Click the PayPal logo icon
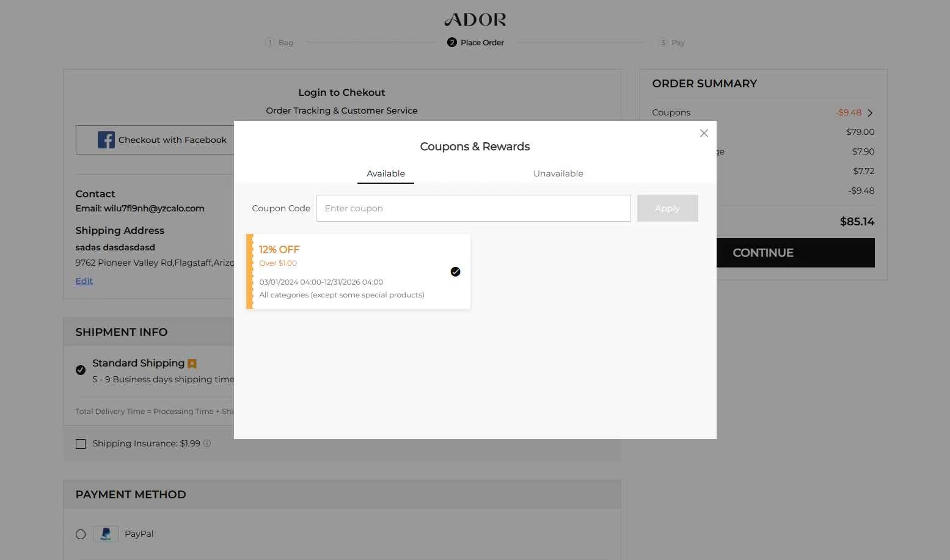The width and height of the screenshot is (950, 560). (x=106, y=534)
